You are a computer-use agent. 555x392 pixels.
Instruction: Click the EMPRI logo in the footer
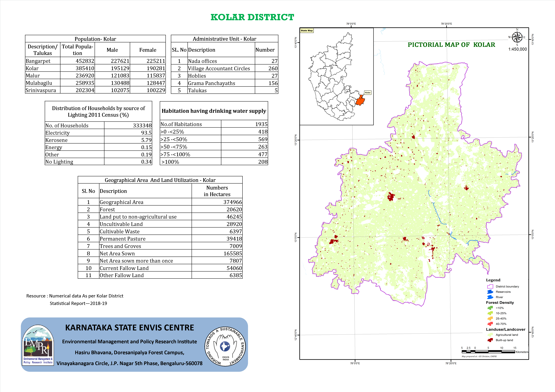38,345
